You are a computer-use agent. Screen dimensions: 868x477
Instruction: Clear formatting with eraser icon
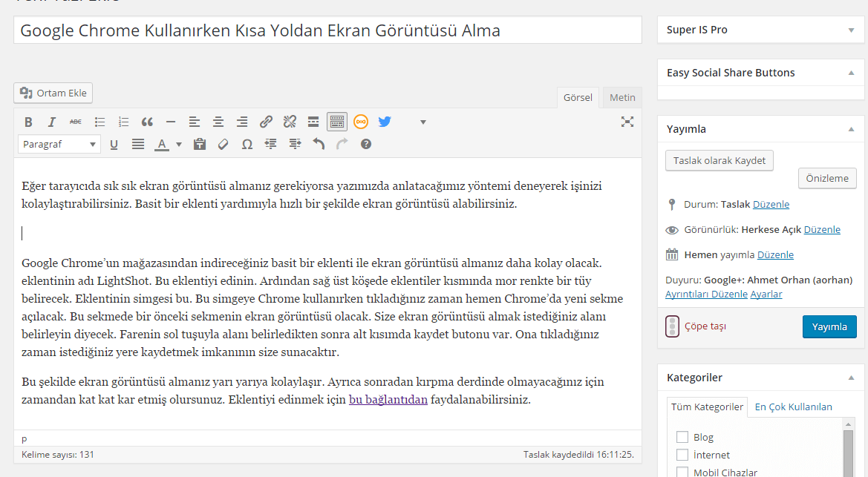223,145
